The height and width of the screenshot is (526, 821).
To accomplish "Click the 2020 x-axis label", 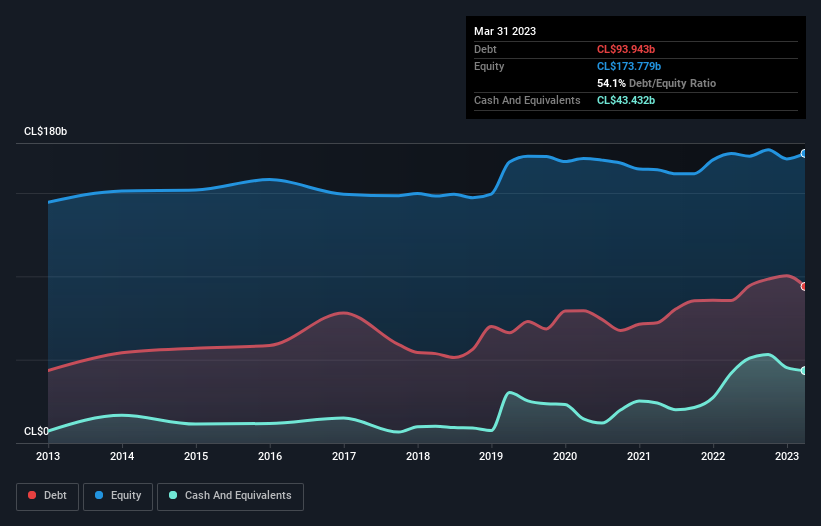I will pyautogui.click(x=565, y=456).
